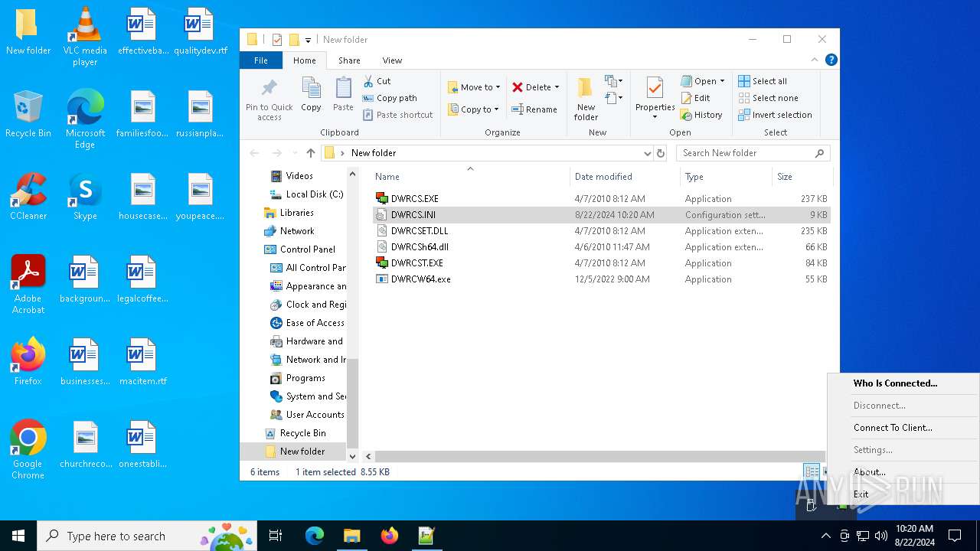Open VLC media player desktop shortcut
Image resolution: width=980 pixels, height=551 pixels.
[85, 36]
